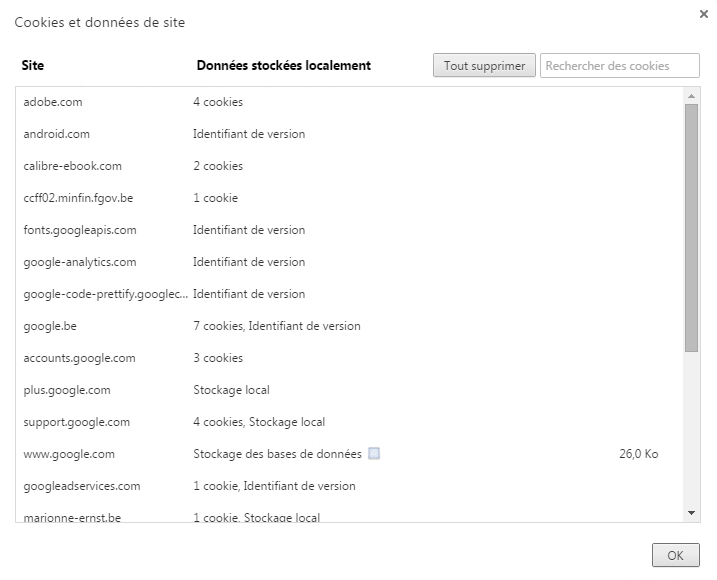Screen dimensions: 717x580
Task: Click 'Stockage des bases de données' text
Action: [x=277, y=454]
